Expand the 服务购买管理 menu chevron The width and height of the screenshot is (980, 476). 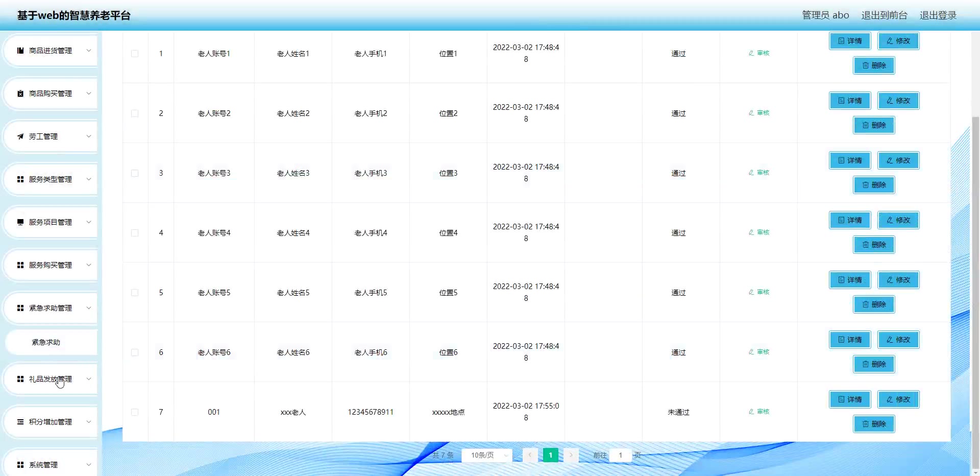(89, 265)
